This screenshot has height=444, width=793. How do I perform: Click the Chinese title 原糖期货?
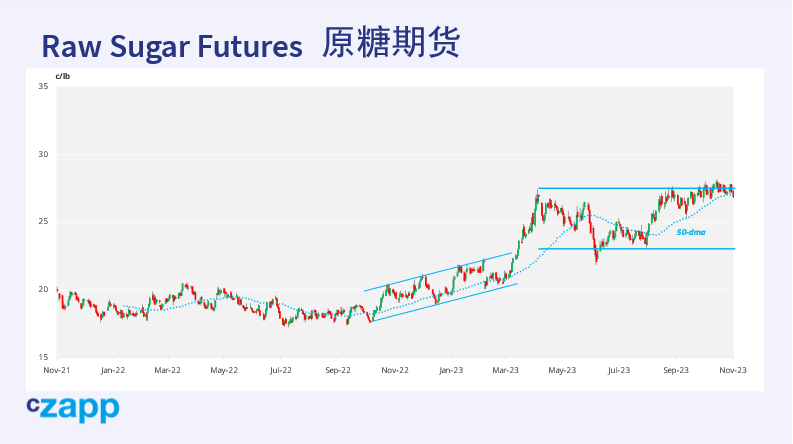point(390,45)
